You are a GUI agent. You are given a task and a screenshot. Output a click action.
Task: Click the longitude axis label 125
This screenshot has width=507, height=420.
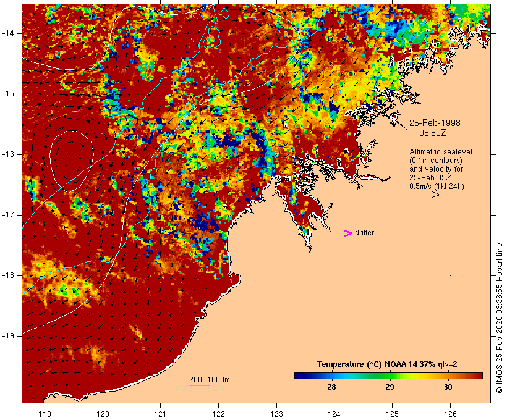[x=392, y=414]
